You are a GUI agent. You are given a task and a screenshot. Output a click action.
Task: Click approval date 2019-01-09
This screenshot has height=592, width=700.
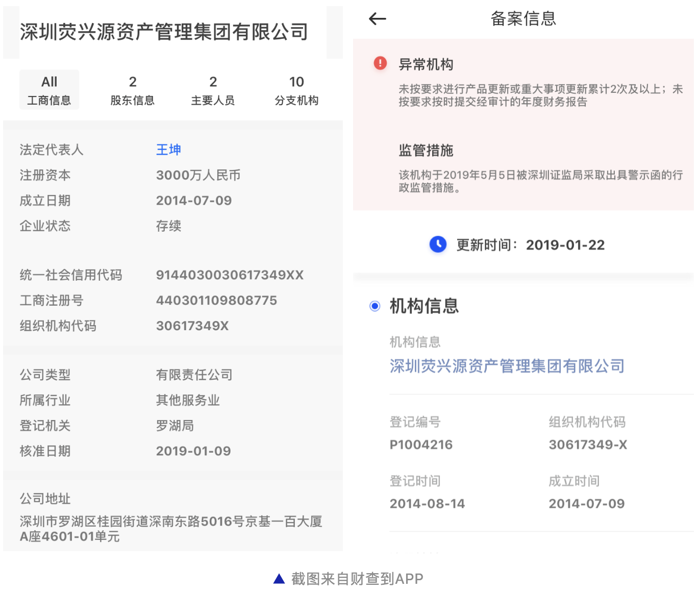point(193,451)
